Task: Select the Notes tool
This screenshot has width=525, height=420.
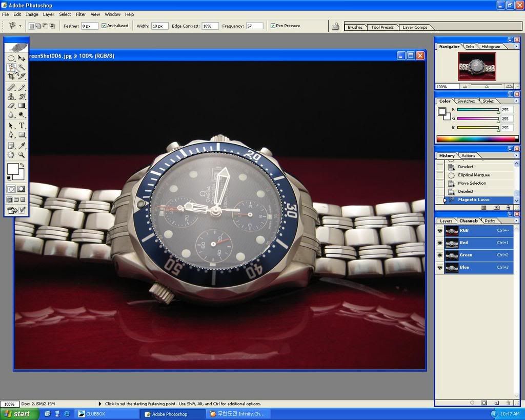Action: click(11, 146)
